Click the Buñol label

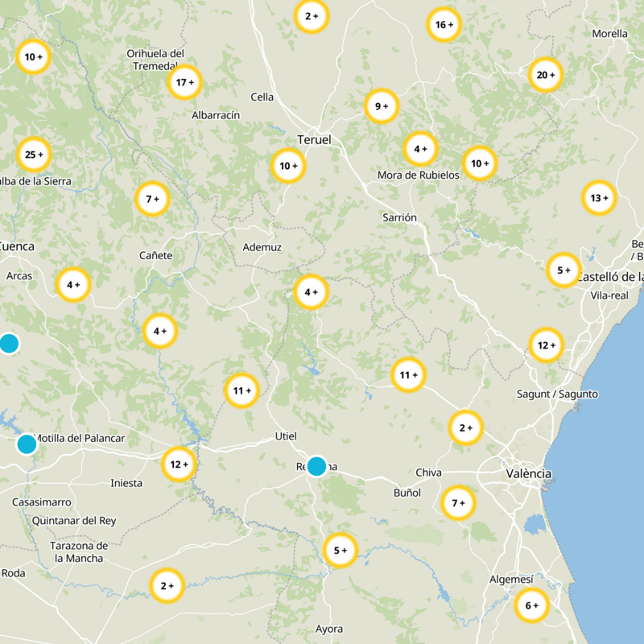click(407, 493)
